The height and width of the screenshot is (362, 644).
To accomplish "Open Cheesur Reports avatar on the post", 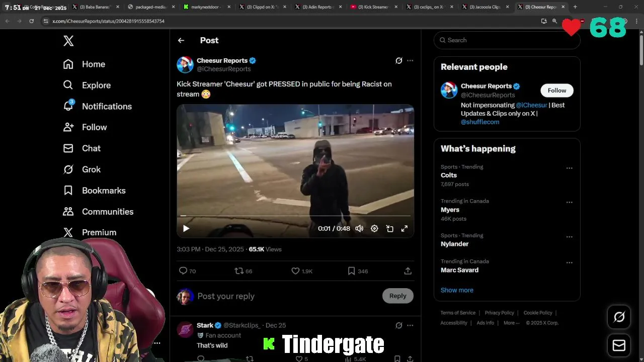I will pyautogui.click(x=185, y=64).
